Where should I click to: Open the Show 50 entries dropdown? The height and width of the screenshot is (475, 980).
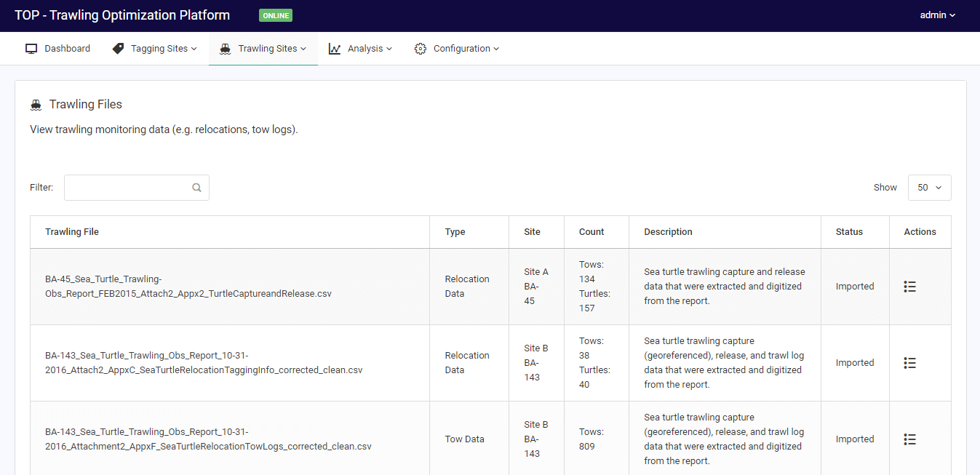[x=929, y=188]
